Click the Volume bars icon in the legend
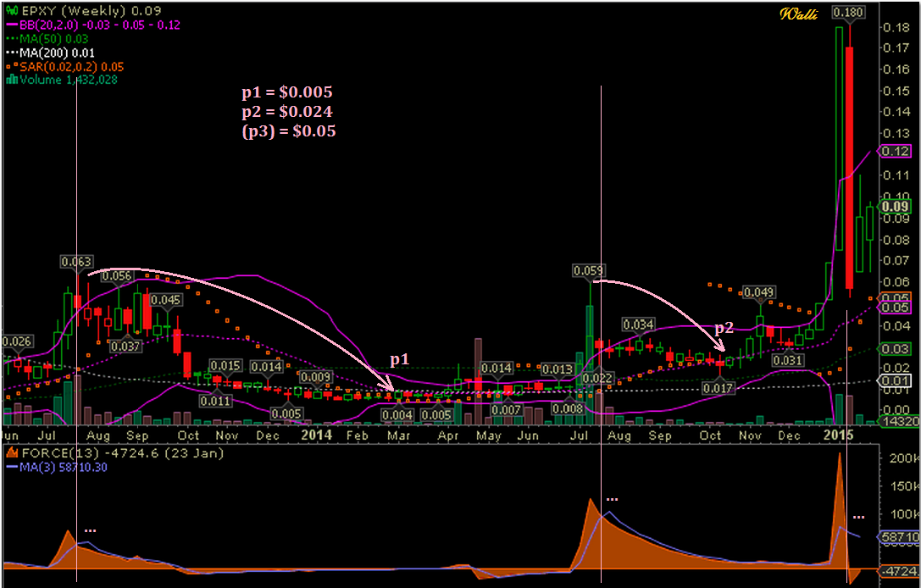 (10, 80)
